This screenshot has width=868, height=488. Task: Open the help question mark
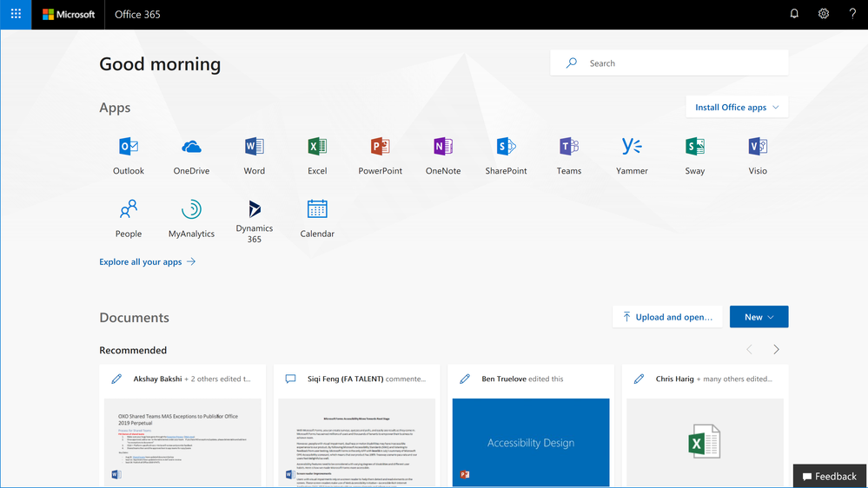pos(852,14)
